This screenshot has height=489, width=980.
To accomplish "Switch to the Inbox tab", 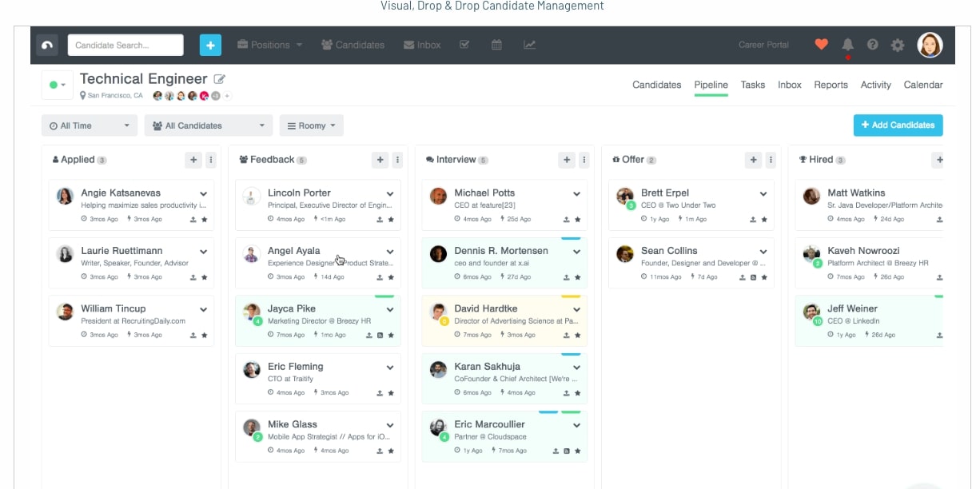I will pyautogui.click(x=790, y=85).
